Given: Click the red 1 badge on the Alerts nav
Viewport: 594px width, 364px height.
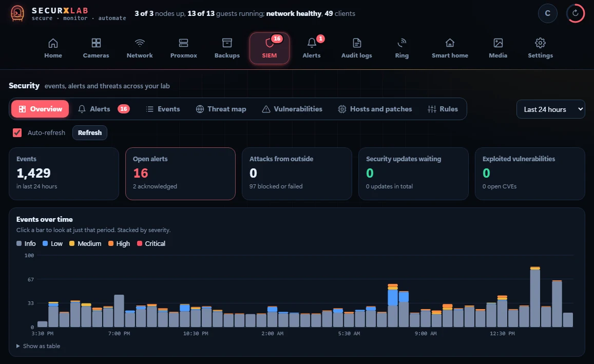Looking at the screenshot, I should tap(320, 39).
